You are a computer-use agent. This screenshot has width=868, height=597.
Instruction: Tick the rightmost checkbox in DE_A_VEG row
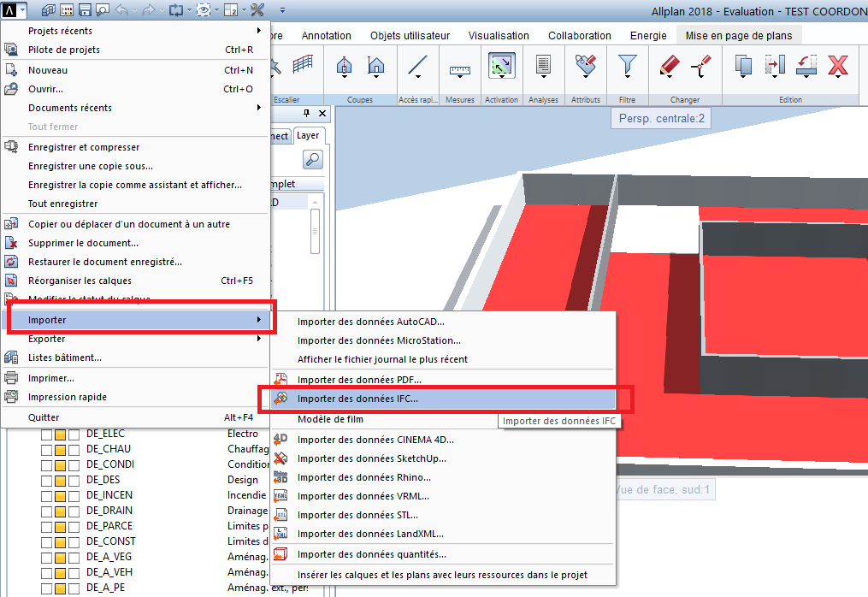tap(74, 558)
